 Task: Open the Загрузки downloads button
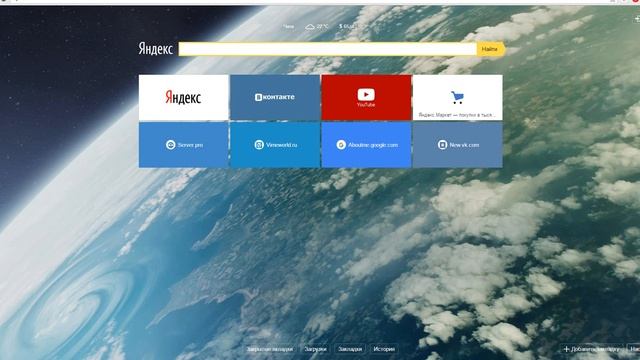316,349
